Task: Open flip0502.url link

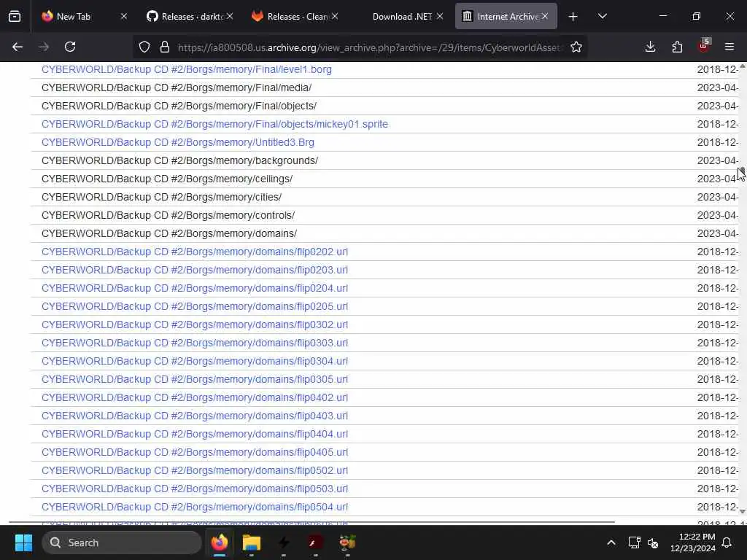Action: click(x=194, y=470)
